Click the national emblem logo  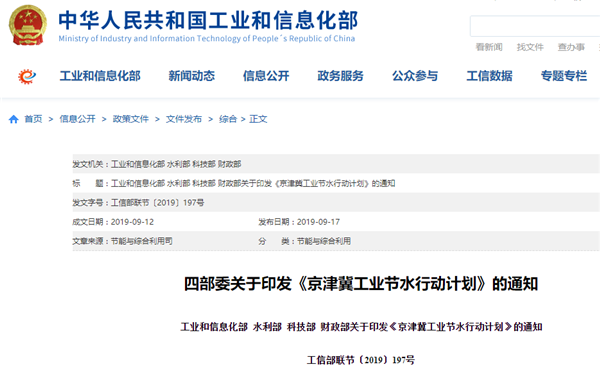click(28, 26)
